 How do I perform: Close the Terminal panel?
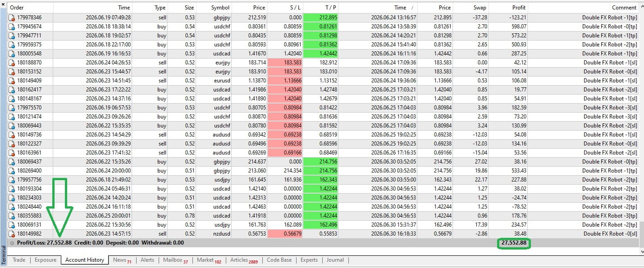click(x=4, y=4)
